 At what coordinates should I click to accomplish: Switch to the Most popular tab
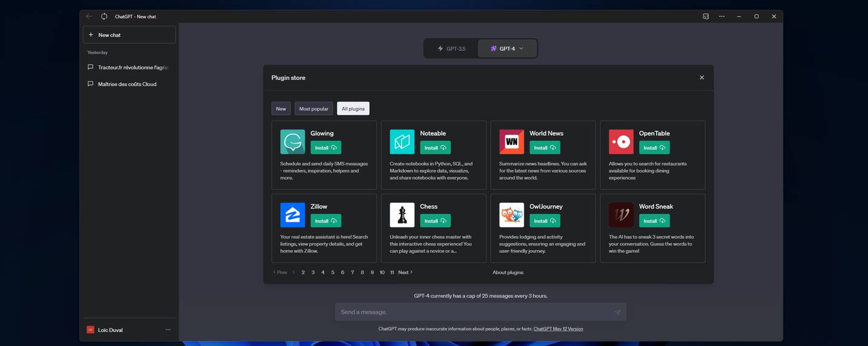point(314,109)
